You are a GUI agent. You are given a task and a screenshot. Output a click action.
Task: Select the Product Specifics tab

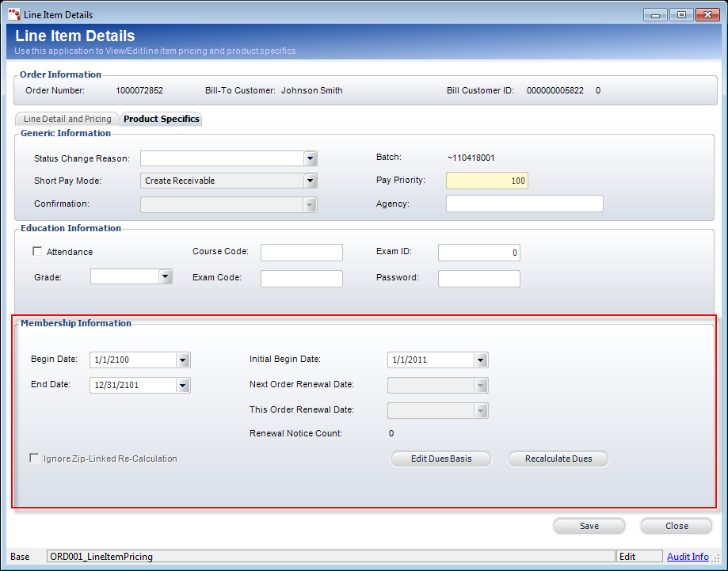[x=162, y=119]
